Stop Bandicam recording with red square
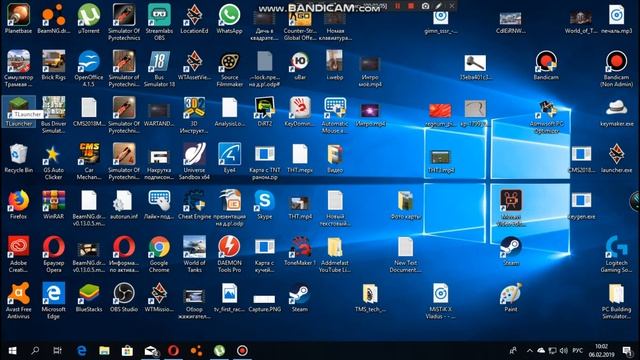This screenshot has width=640, height=360. point(411,6)
